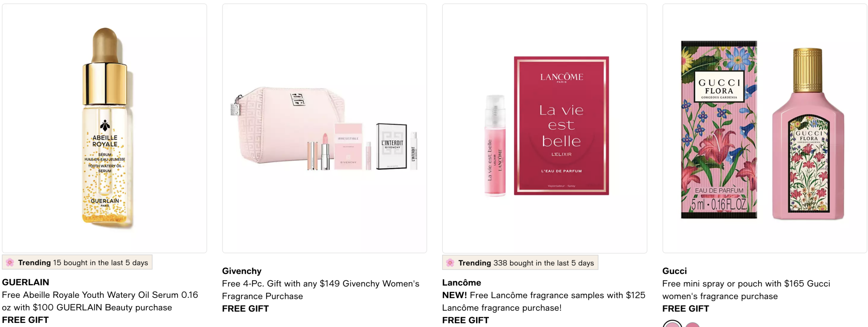
Task: Open the Abeille Royale serum bottle image
Action: pyautogui.click(x=104, y=128)
